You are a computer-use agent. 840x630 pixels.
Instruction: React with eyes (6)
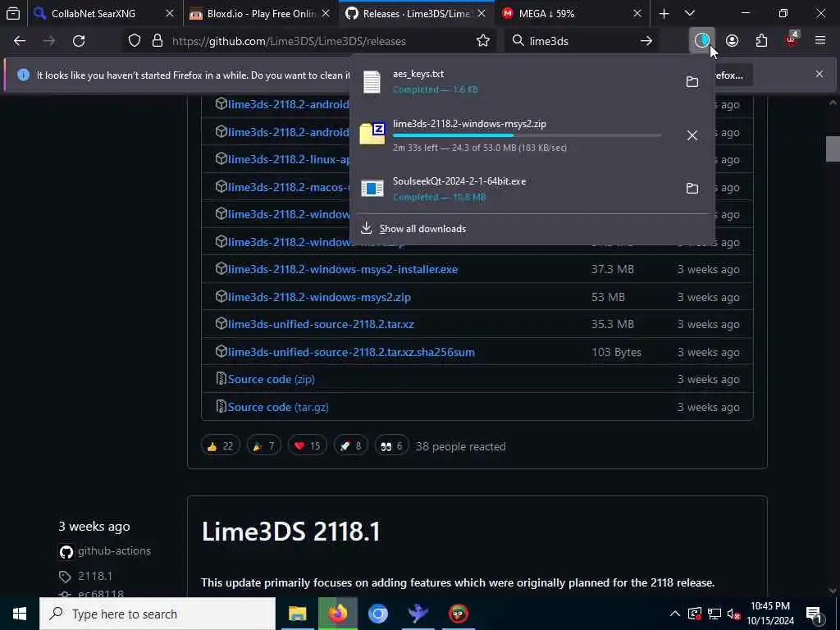(391, 446)
